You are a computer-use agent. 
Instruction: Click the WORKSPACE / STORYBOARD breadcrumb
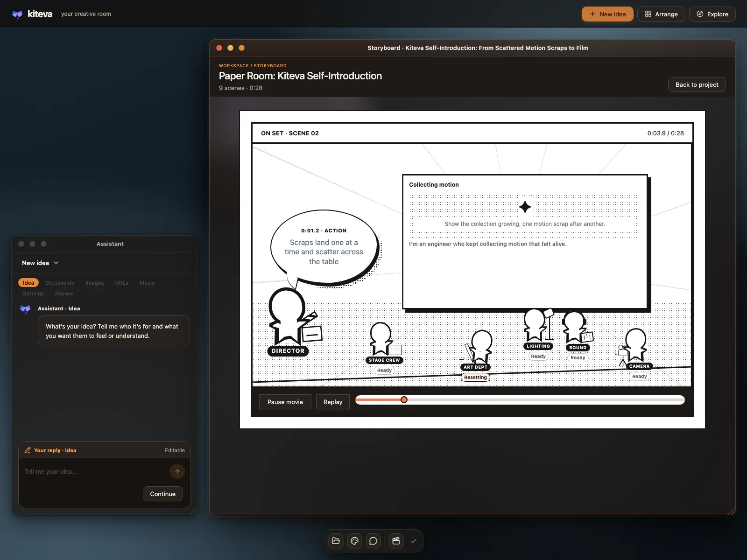click(253, 66)
